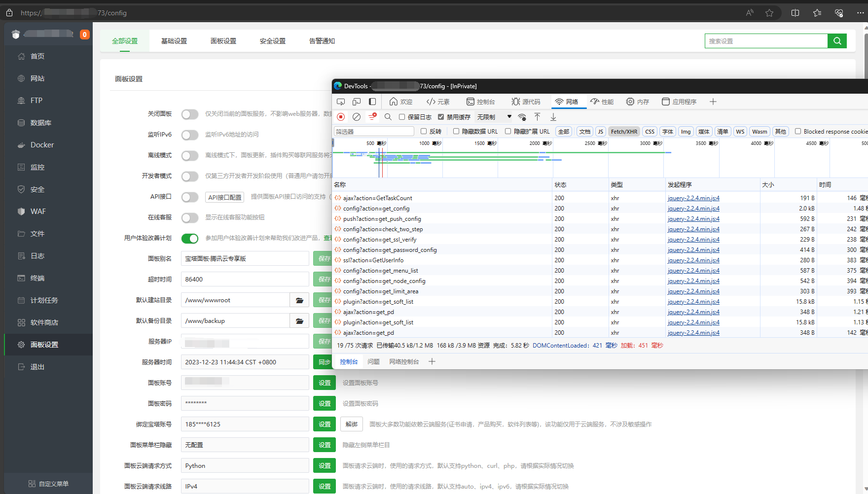Click 设置 button for 面板密码
The width and height of the screenshot is (868, 494).
tap(325, 403)
